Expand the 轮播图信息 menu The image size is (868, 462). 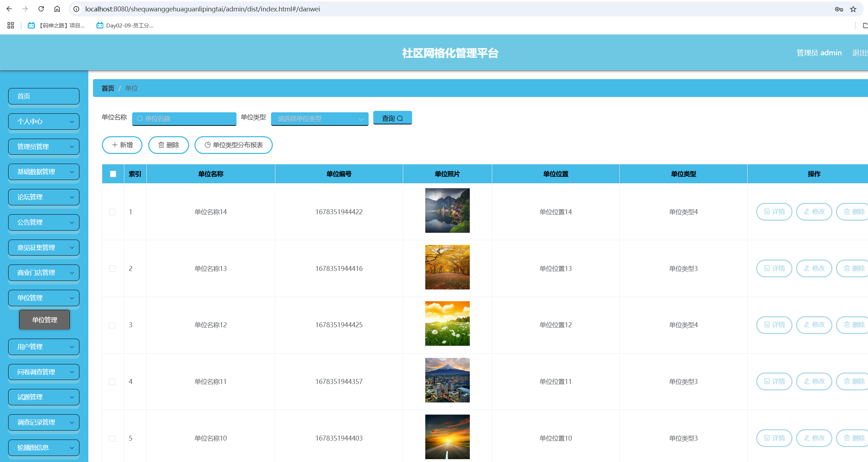(x=44, y=448)
